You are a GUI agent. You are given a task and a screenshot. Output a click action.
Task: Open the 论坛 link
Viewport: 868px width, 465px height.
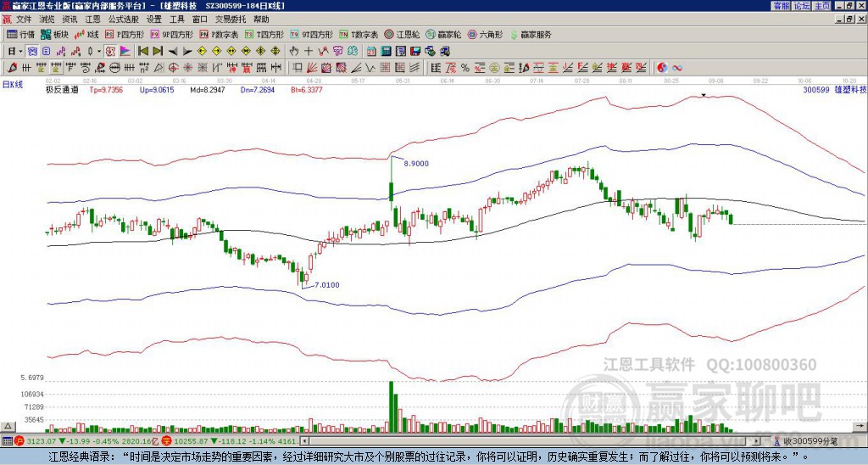tap(802, 6)
